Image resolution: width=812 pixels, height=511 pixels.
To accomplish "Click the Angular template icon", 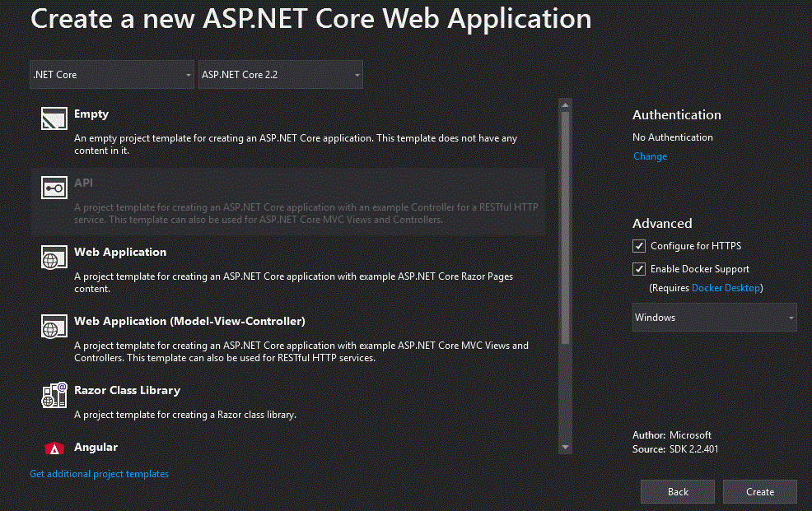I will (x=54, y=448).
